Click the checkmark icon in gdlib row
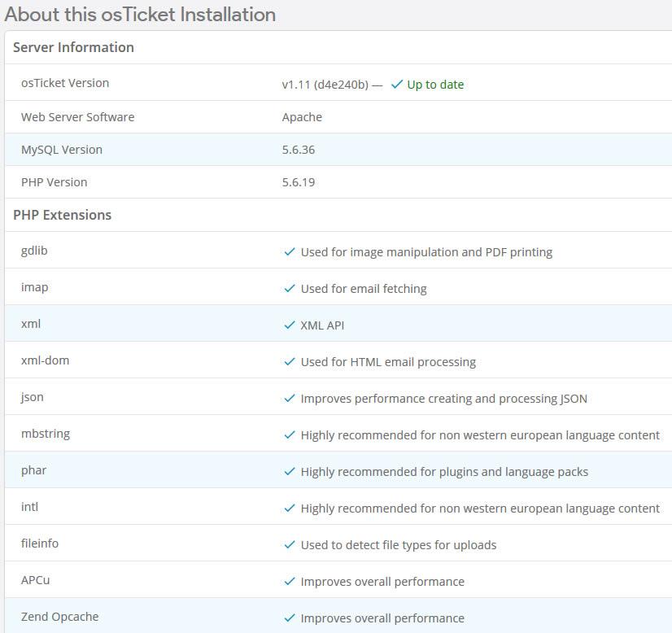The width and height of the screenshot is (672, 633). point(289,252)
